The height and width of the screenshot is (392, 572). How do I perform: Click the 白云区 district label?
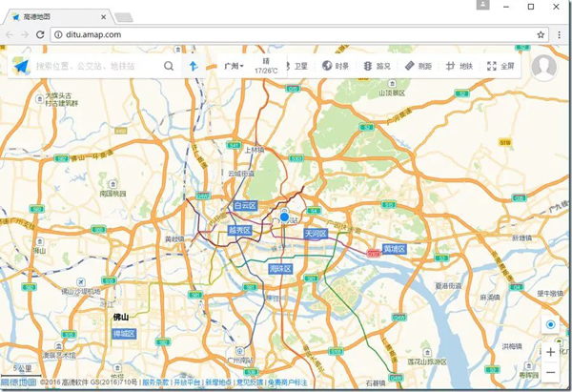coord(245,205)
